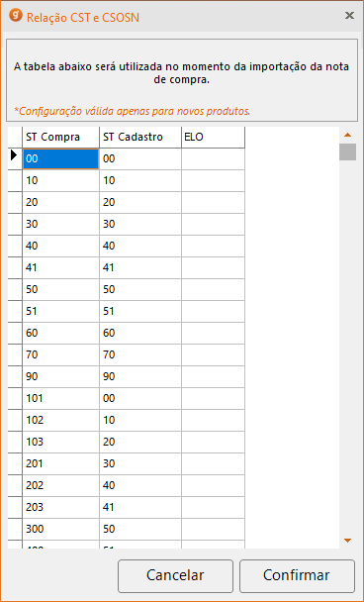The height and width of the screenshot is (602, 364).
Task: Confirm the CST configuration
Action: click(x=297, y=575)
